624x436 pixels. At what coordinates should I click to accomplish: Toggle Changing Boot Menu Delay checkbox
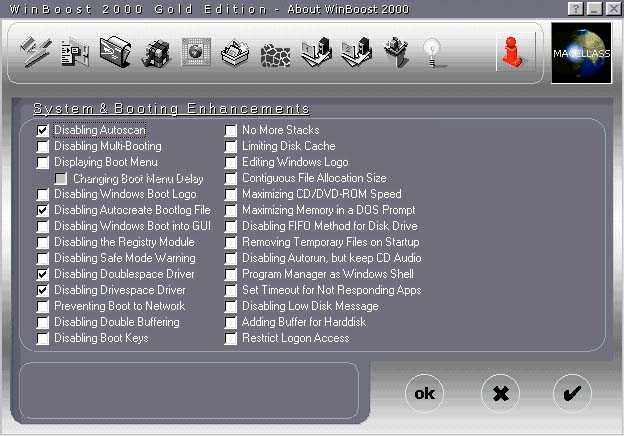click(61, 179)
